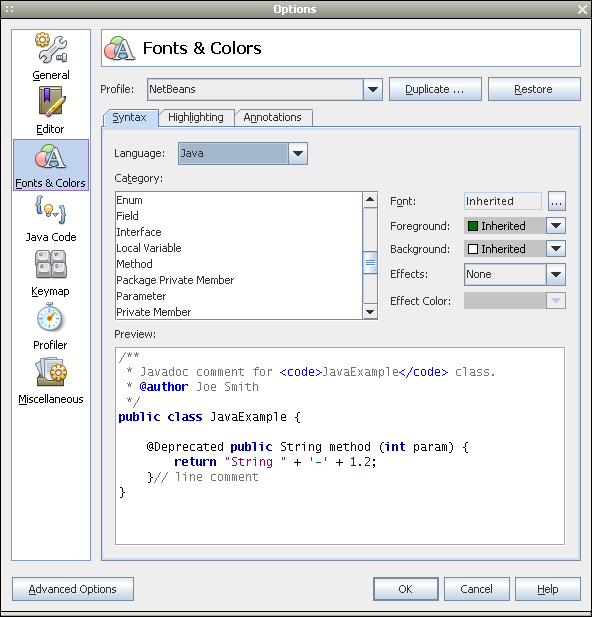The height and width of the screenshot is (617, 592).
Task: Click the @author tag in the preview
Action: coord(164,387)
